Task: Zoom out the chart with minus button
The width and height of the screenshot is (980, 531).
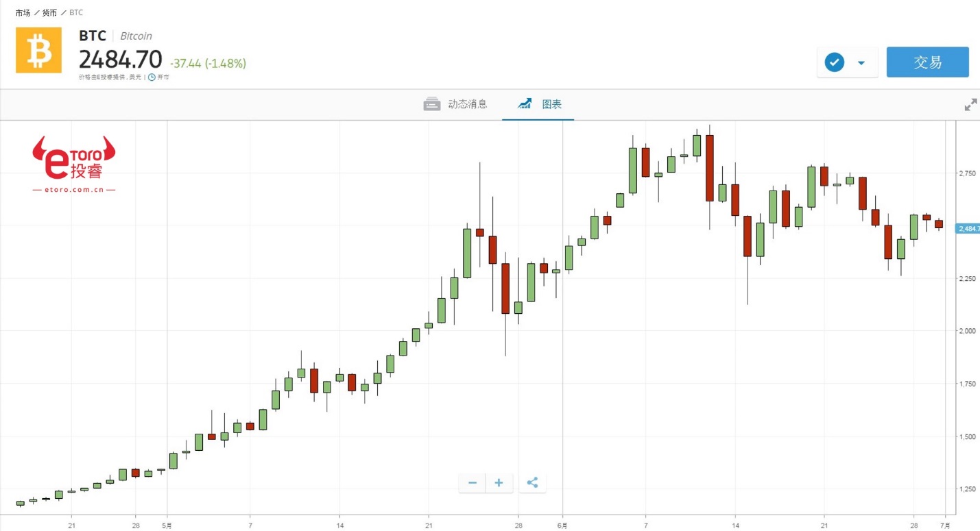Action: click(x=473, y=483)
